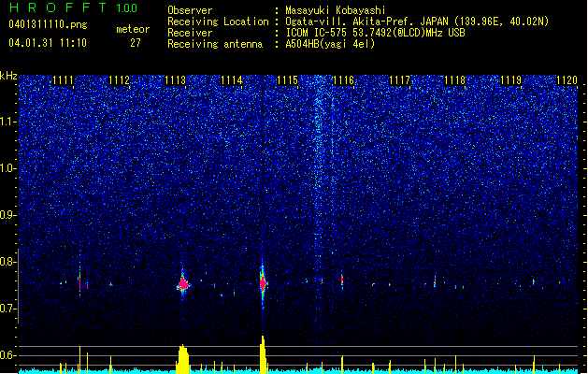Click the coordinates (139.96E, 40.02N)
The height and width of the screenshot is (374, 588).
[500, 22]
